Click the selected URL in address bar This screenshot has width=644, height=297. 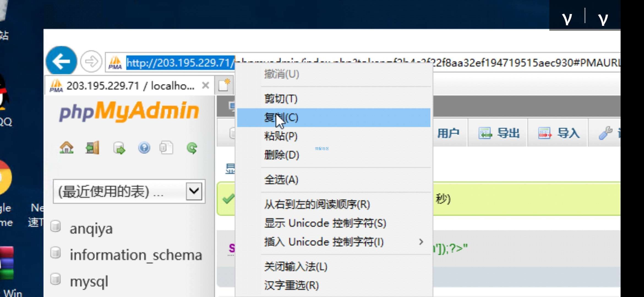pyautogui.click(x=180, y=63)
